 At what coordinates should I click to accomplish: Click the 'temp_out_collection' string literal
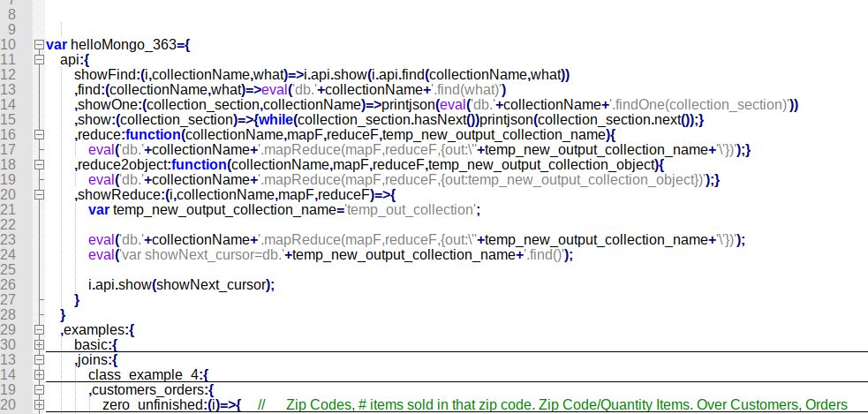click(410, 210)
